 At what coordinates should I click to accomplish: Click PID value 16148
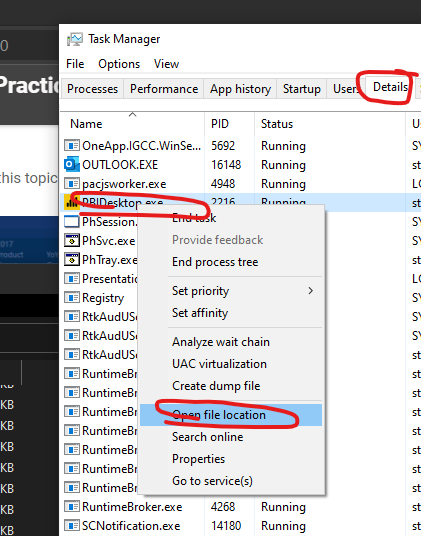click(x=226, y=165)
